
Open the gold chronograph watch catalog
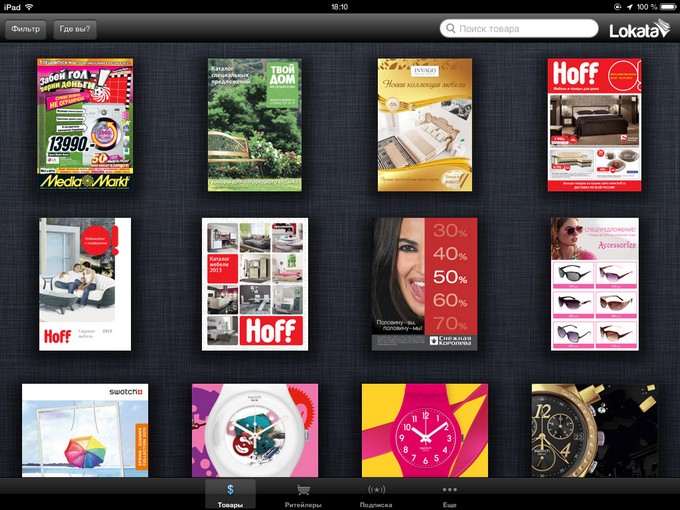pyautogui.click(x=595, y=430)
